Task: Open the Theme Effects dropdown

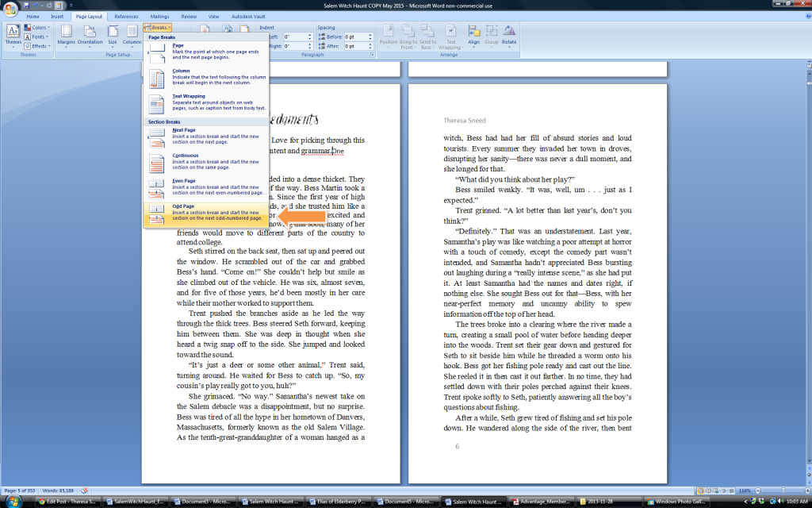Action: coord(36,46)
